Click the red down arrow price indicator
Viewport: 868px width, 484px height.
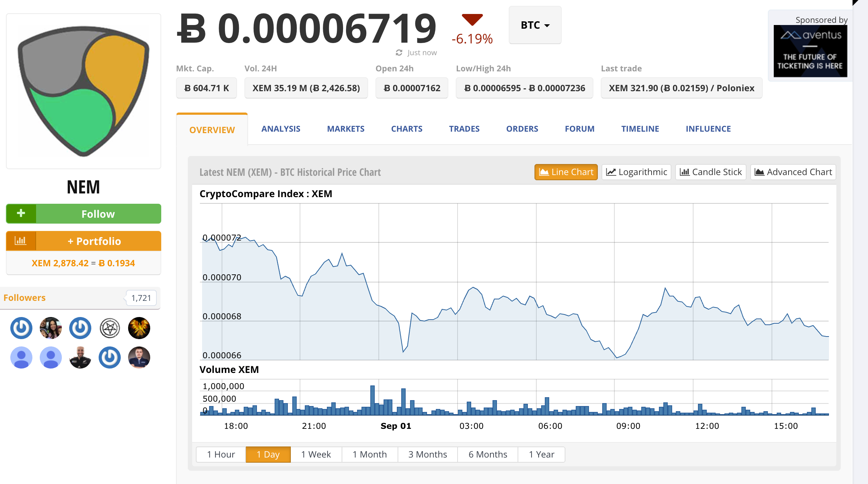(472, 20)
